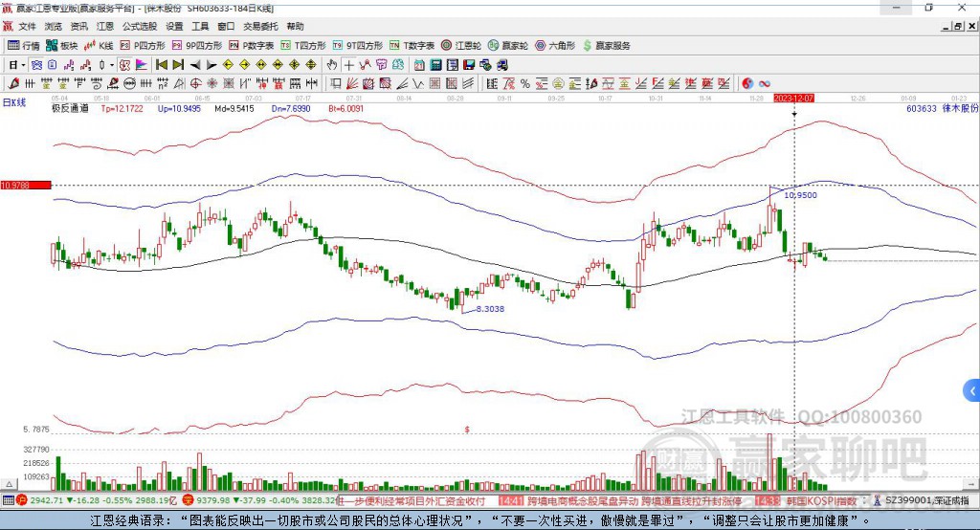Expand the candlestick style dropdown arrow
This screenshot has height=530, width=980.
112,65
